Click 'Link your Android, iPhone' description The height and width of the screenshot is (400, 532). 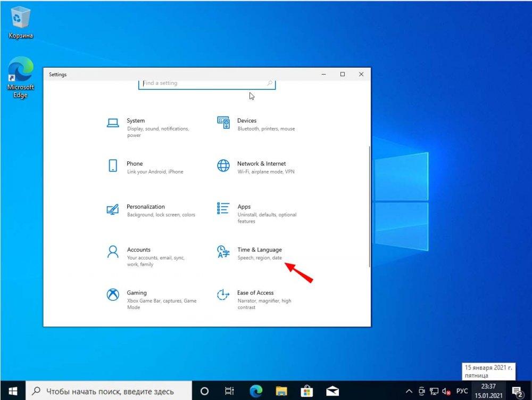[155, 172]
